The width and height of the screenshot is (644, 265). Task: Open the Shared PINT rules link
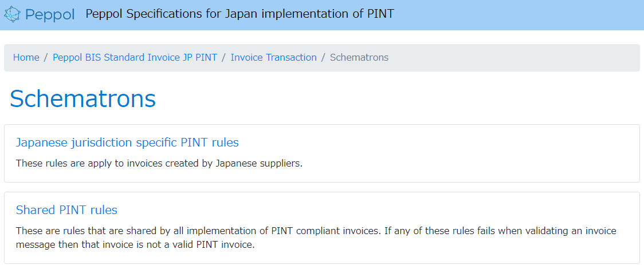pyautogui.click(x=66, y=210)
